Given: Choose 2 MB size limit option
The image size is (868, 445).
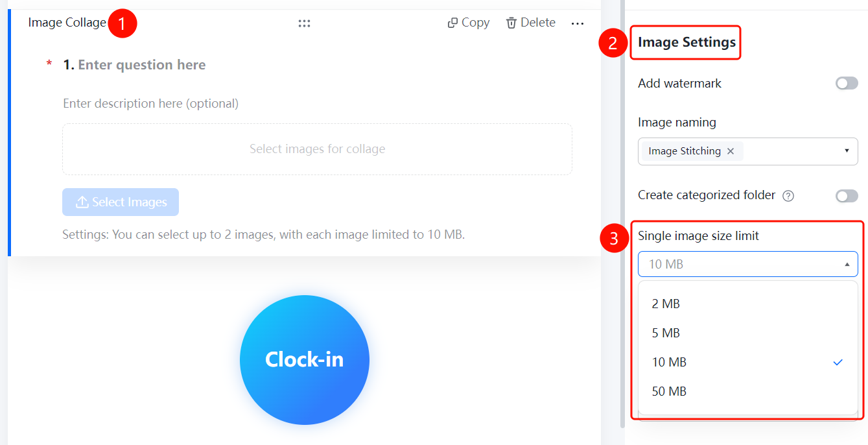Looking at the screenshot, I should click(x=748, y=304).
